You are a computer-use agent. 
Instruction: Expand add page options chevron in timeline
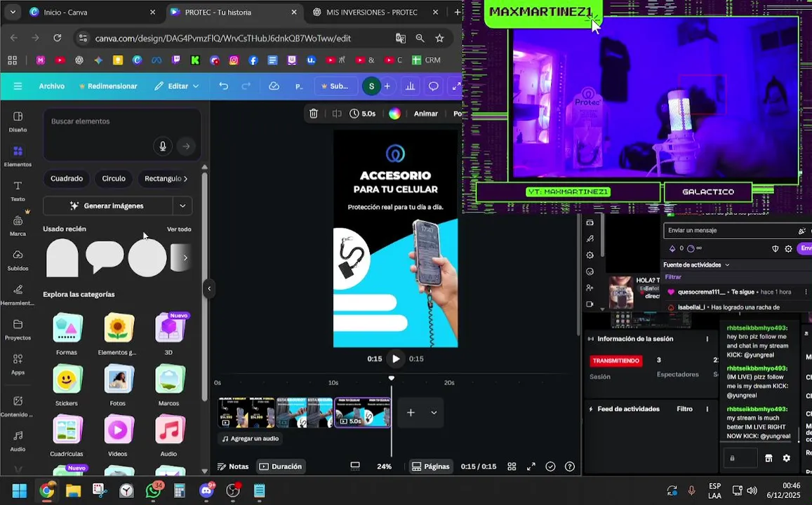[434, 412]
